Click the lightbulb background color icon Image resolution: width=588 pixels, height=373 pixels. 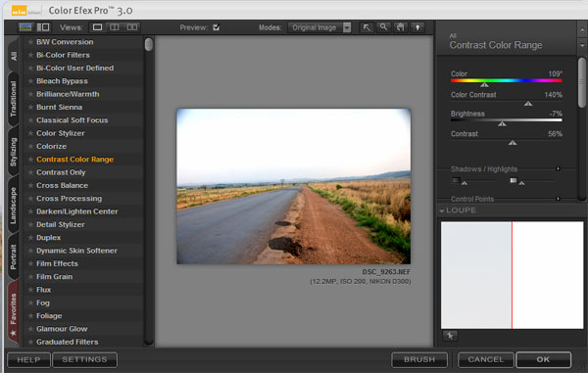(417, 27)
